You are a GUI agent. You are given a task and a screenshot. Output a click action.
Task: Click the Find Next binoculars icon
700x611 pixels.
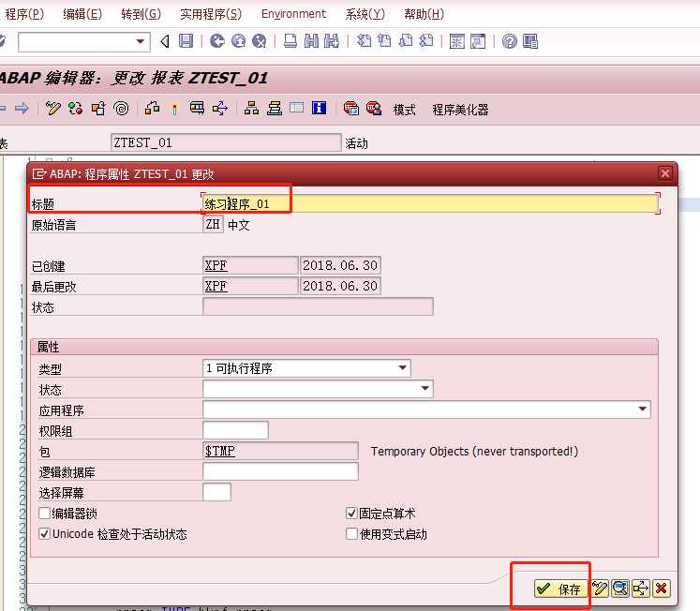[x=331, y=41]
